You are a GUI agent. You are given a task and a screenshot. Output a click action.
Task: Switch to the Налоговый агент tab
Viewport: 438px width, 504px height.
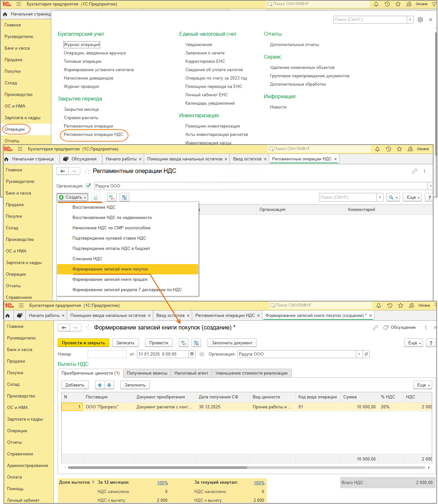[191, 373]
